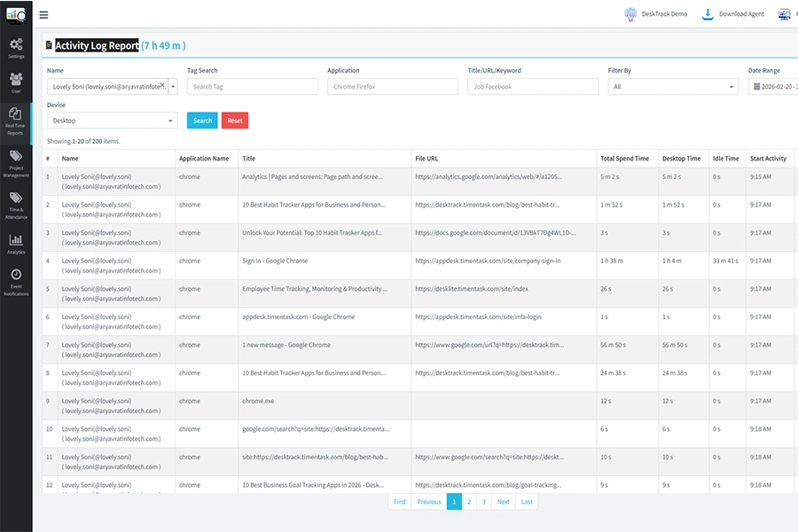Go to page 2 of results
798x532 pixels.
pyautogui.click(x=469, y=502)
